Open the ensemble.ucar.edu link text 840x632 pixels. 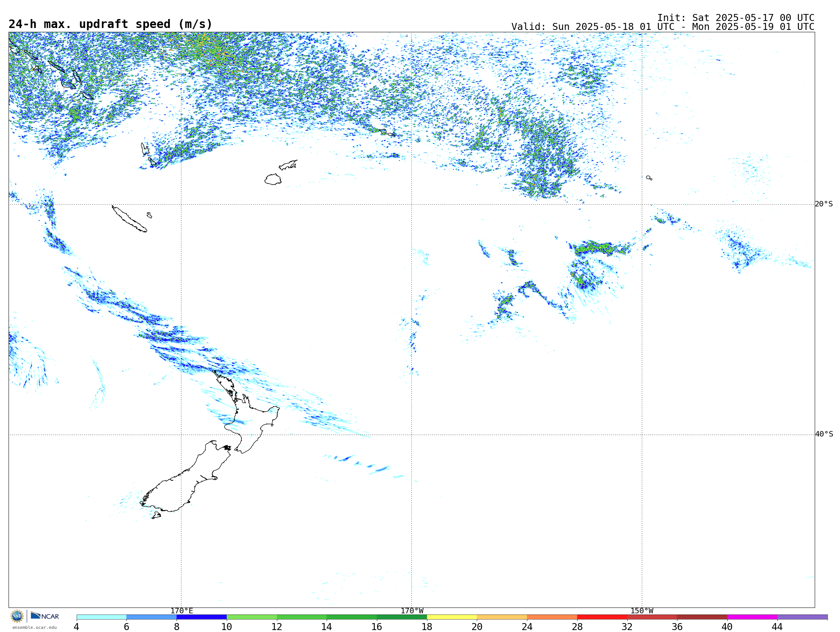click(35, 627)
